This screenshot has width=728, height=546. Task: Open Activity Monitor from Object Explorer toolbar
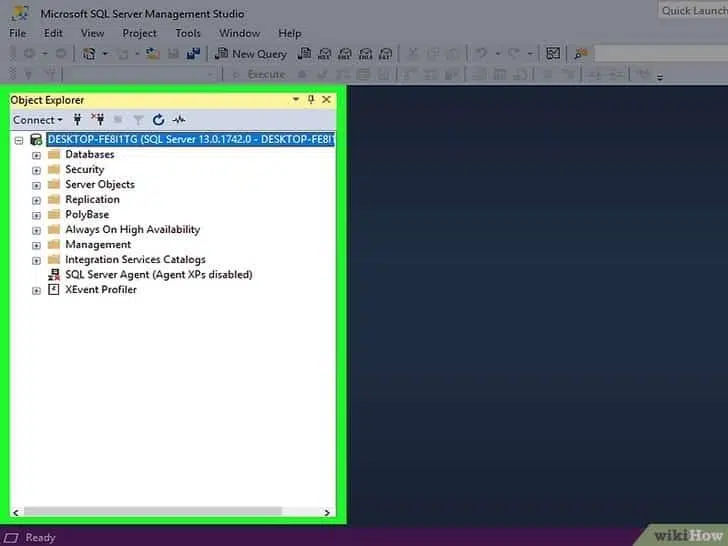pos(179,120)
